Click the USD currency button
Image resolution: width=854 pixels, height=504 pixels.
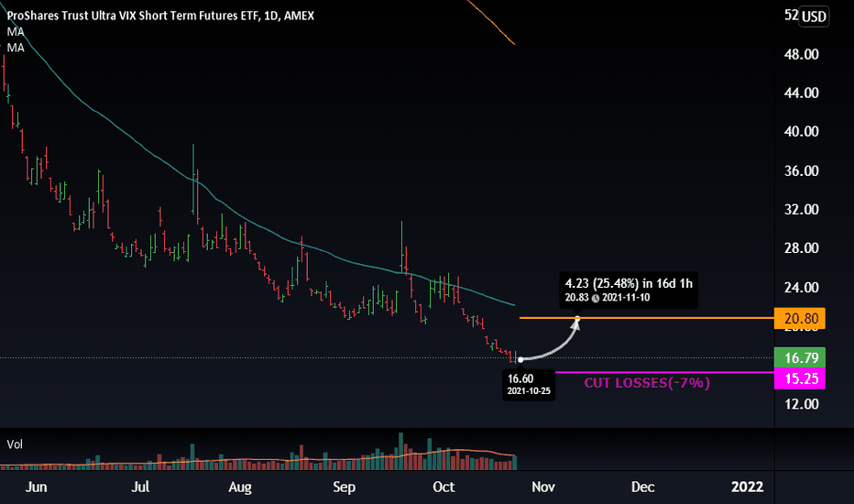pos(814,16)
